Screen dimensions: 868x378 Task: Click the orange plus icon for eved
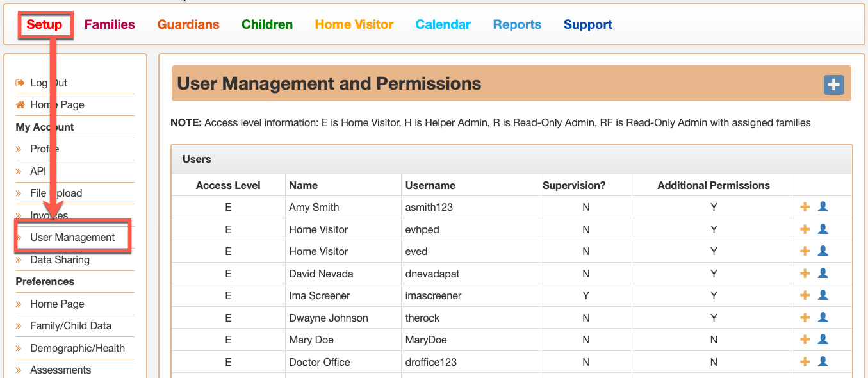pos(805,251)
